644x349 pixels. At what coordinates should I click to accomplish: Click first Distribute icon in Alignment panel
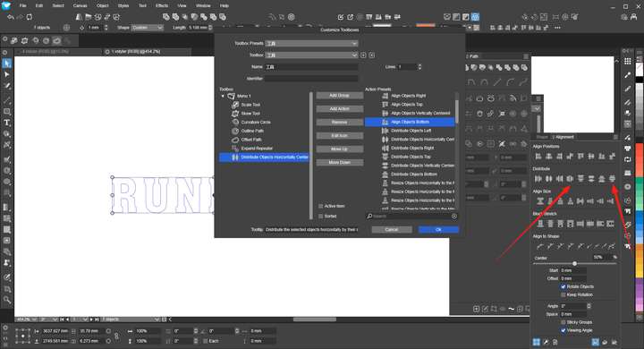point(538,179)
